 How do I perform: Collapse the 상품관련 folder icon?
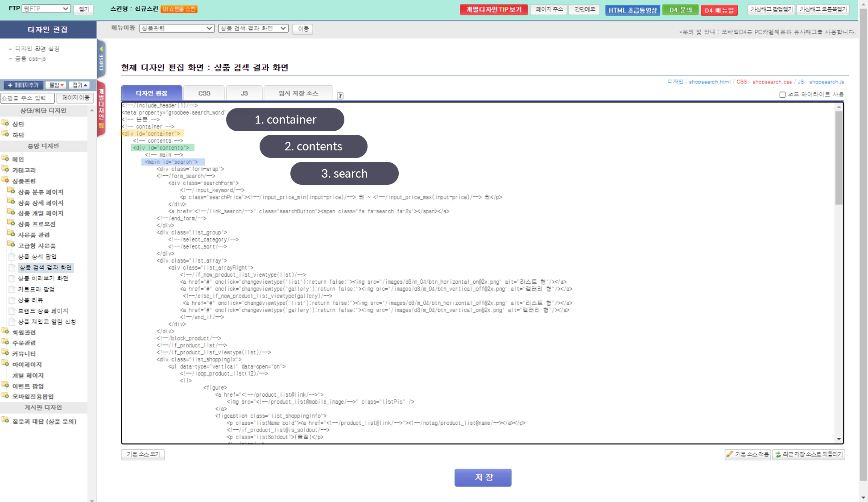[5, 180]
